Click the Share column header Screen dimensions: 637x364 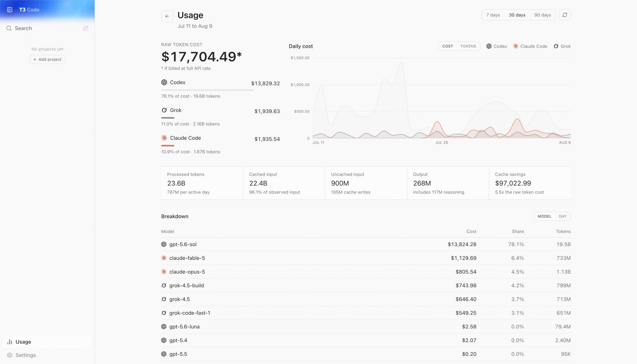pos(518,231)
